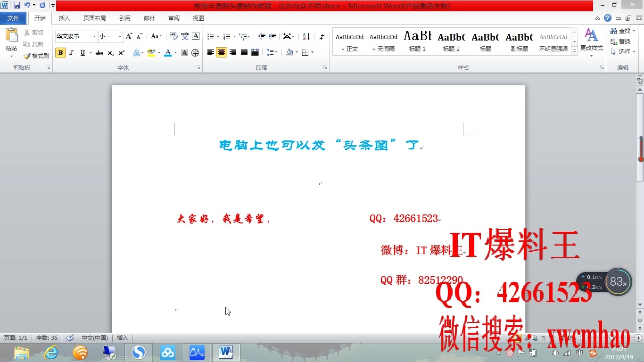Shrink font size with the small A icon
This screenshot has width=644, height=362.
coord(139,36)
